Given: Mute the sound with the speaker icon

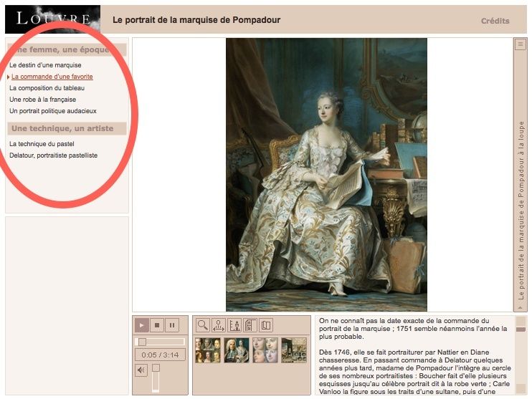Looking at the screenshot, I should (141, 370).
